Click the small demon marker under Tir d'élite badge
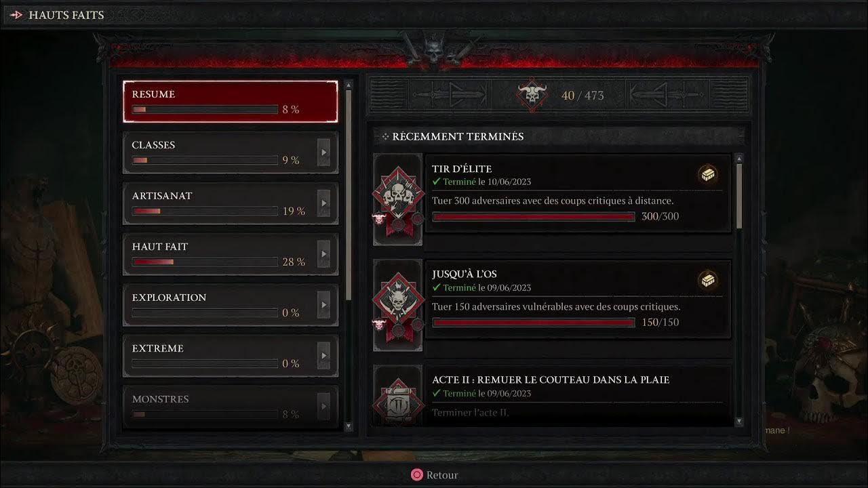The height and width of the screenshot is (488, 868). click(378, 219)
